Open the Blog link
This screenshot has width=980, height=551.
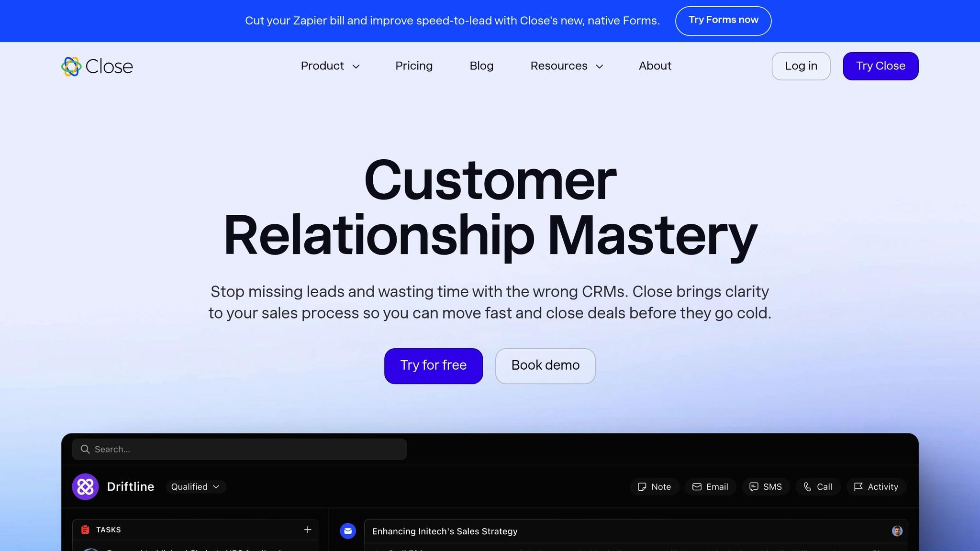[x=481, y=66]
